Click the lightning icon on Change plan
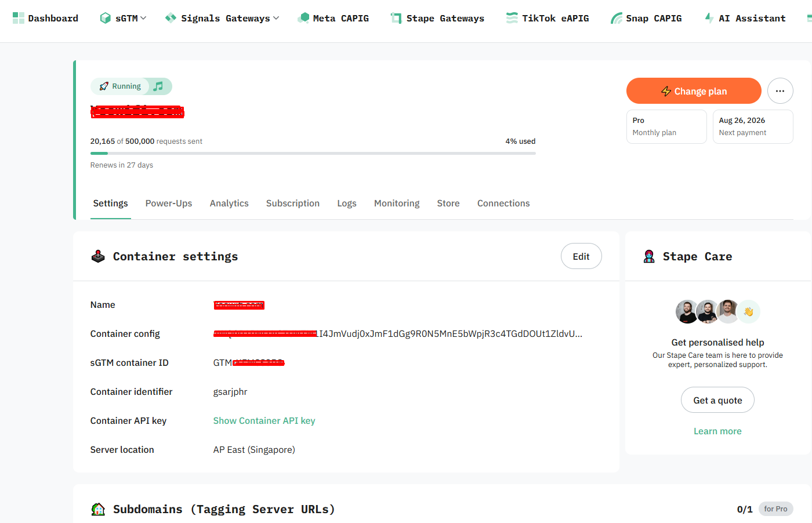This screenshot has height=523, width=812. pos(666,91)
